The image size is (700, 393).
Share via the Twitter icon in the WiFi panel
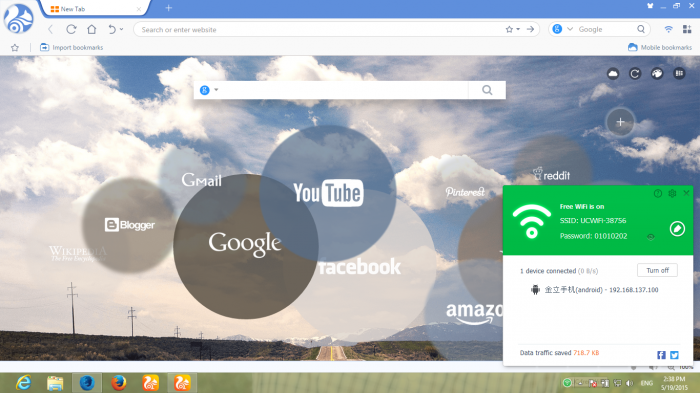click(x=674, y=355)
